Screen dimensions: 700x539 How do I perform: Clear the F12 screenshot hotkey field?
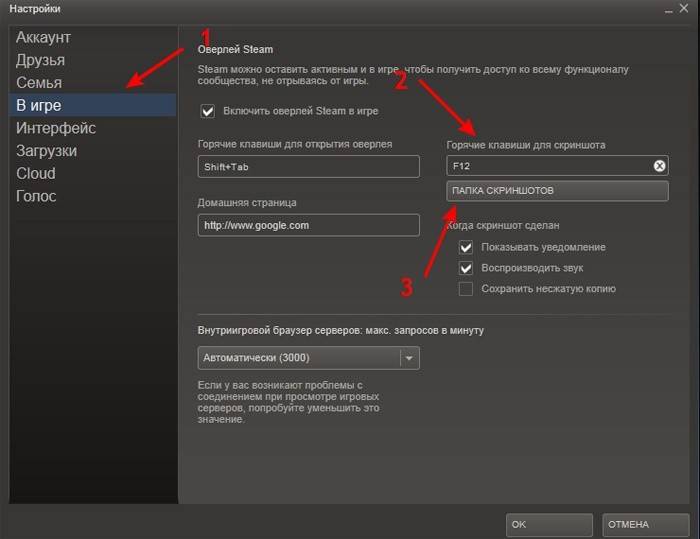[659, 166]
